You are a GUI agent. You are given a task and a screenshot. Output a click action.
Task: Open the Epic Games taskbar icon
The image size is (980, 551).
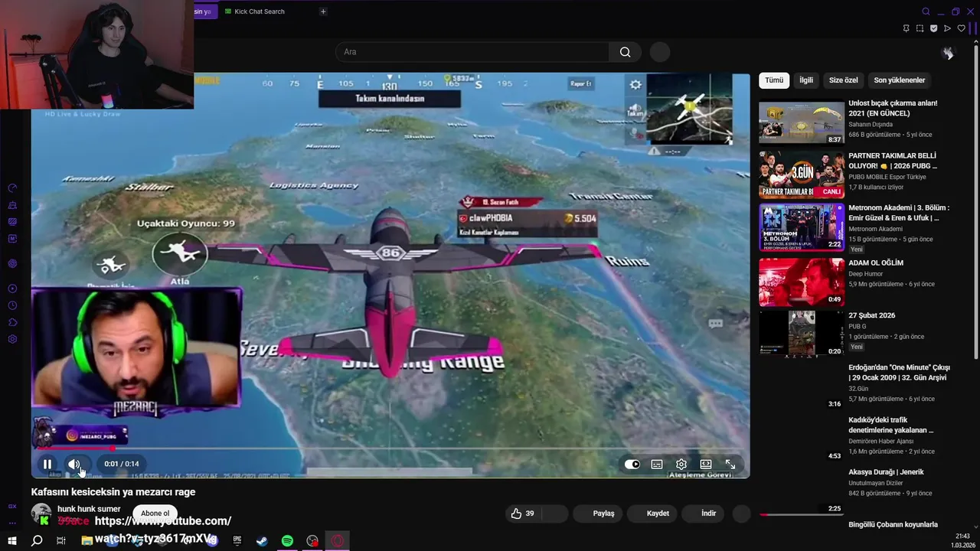tap(237, 541)
